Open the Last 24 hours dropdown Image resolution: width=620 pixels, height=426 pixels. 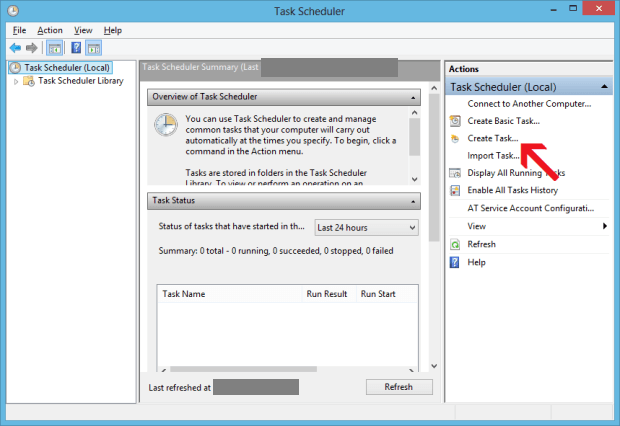click(367, 228)
